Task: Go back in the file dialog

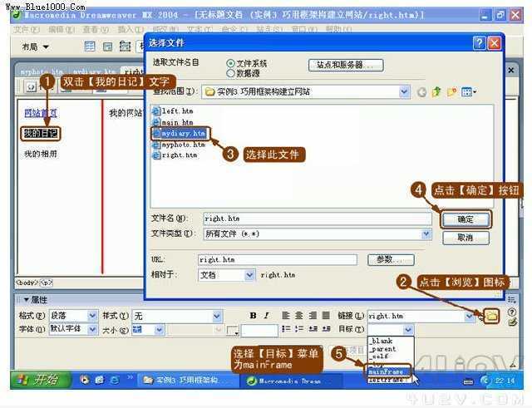Action: pyautogui.click(x=421, y=92)
